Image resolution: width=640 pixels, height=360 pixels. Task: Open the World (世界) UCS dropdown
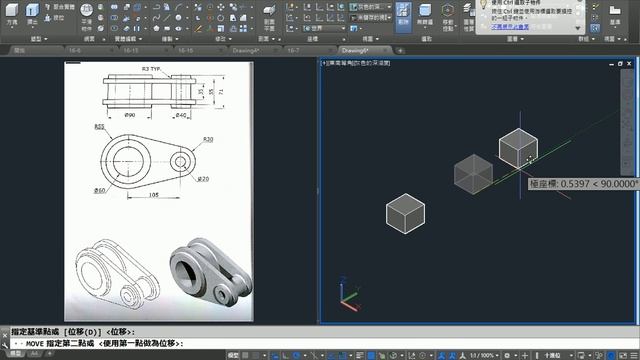tap(324, 28)
